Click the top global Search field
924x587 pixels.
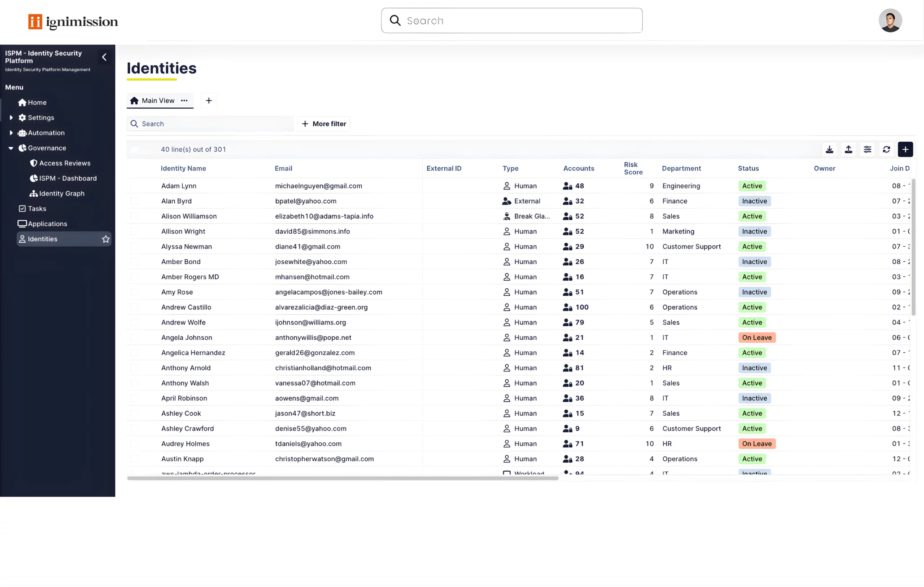511,21
